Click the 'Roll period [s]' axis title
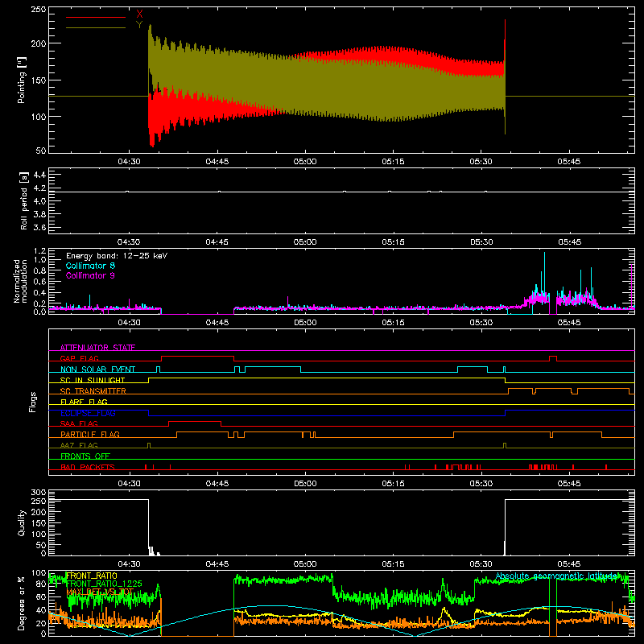The height and width of the screenshot is (644, 644). coord(24,200)
